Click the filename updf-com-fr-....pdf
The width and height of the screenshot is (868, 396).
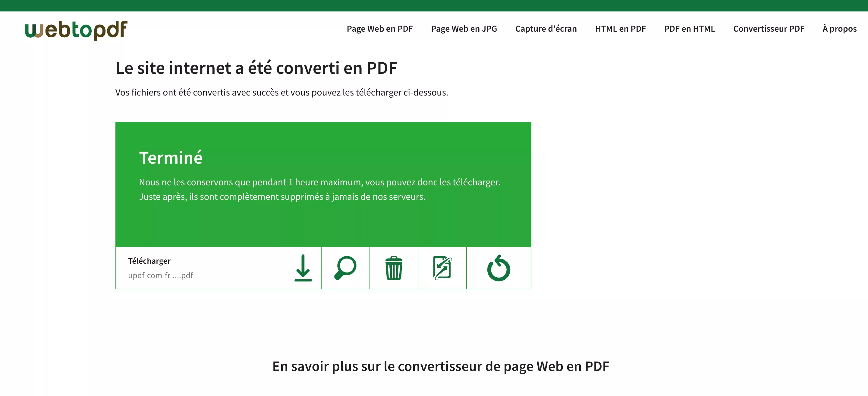point(160,275)
